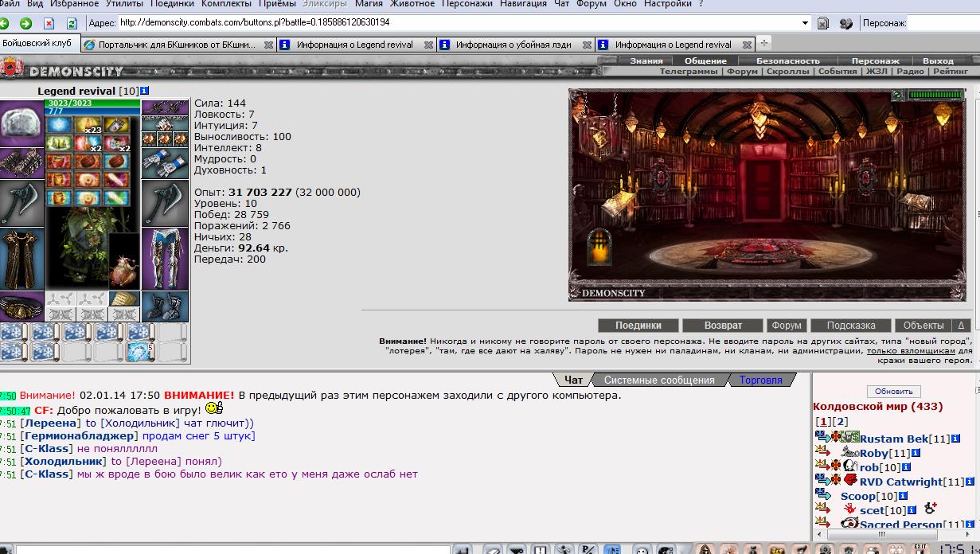Click the window-shaped icon in the room picture

(x=599, y=246)
